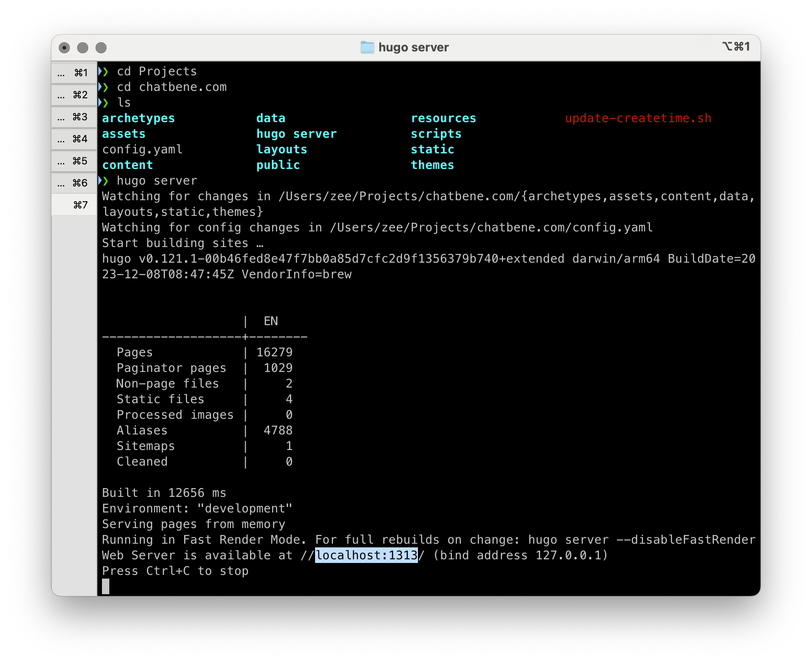Click the 'cd chatbene.com' command line
Screen dimensions: 812x664
tap(172, 87)
